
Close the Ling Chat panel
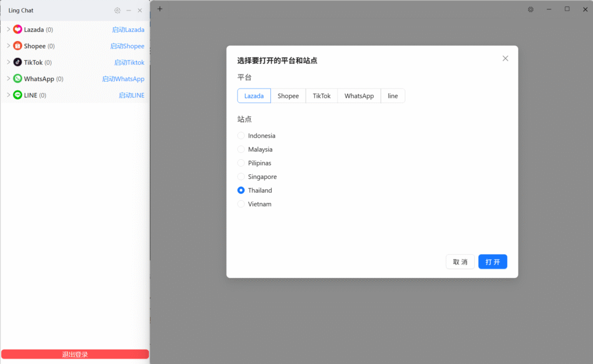140,10
